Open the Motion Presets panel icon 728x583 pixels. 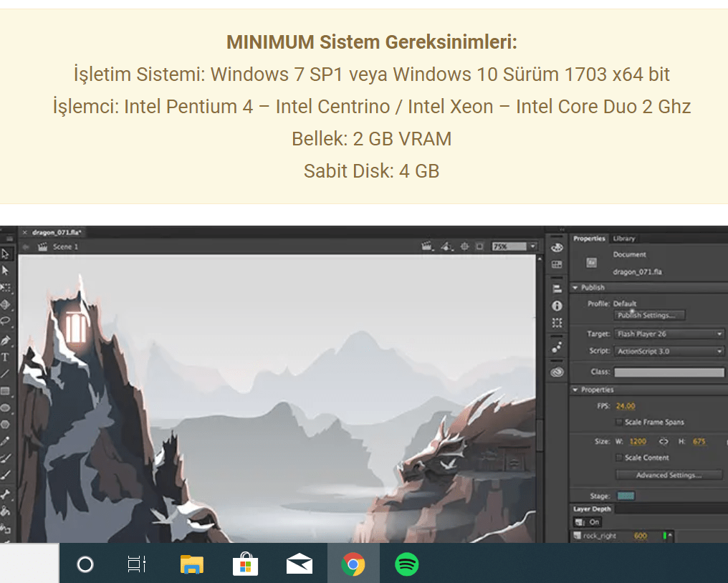(x=557, y=347)
